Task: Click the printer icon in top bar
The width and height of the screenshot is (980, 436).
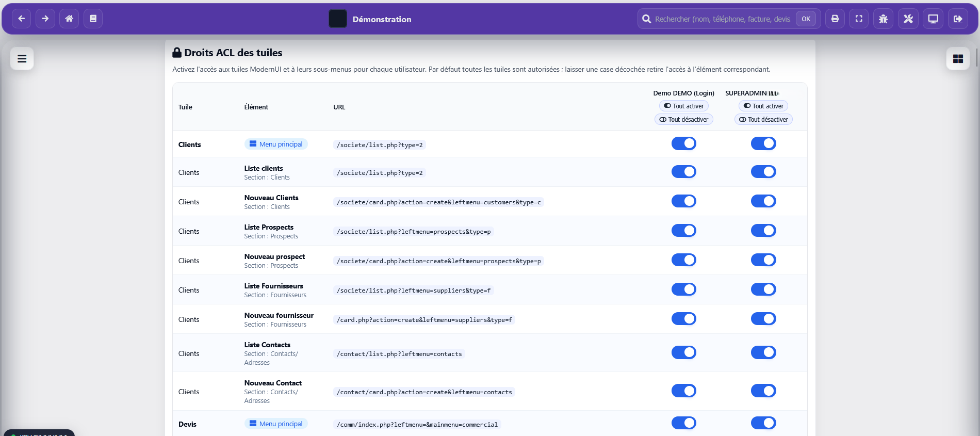Action: point(835,19)
